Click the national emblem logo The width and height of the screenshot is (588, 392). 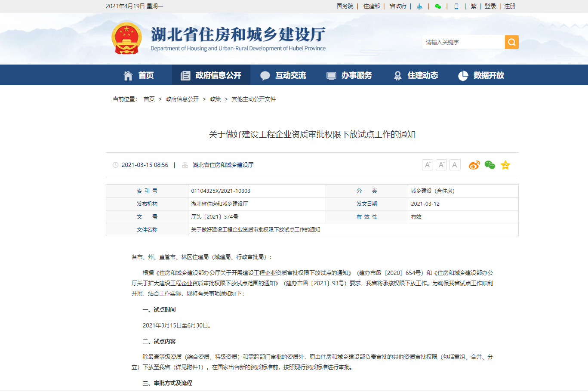click(126, 39)
